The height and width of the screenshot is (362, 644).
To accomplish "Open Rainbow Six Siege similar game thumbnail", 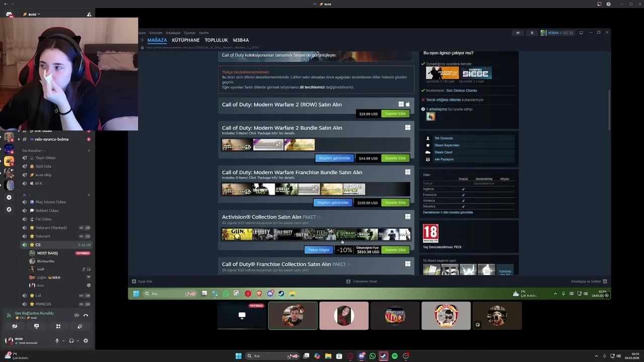I will [x=475, y=73].
